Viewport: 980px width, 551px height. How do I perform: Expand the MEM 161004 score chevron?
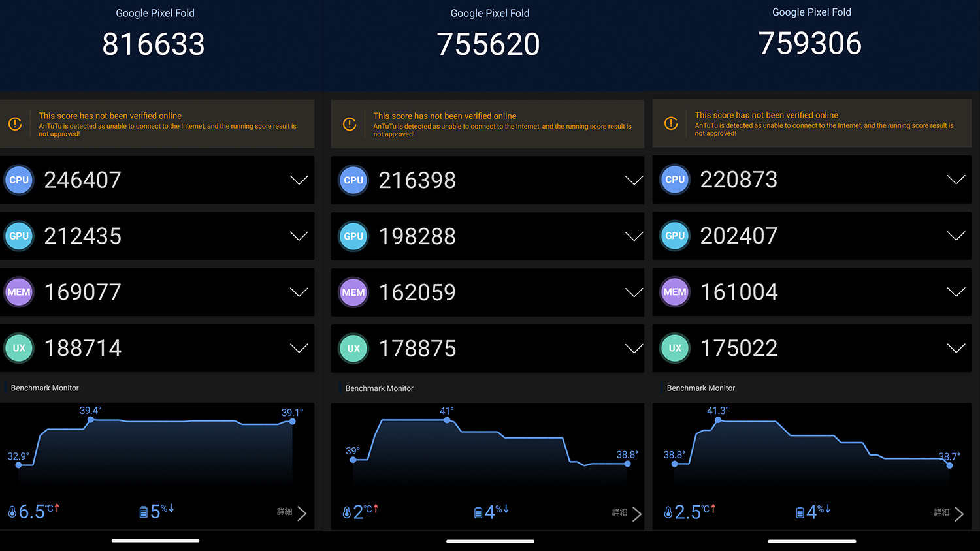pyautogui.click(x=955, y=292)
